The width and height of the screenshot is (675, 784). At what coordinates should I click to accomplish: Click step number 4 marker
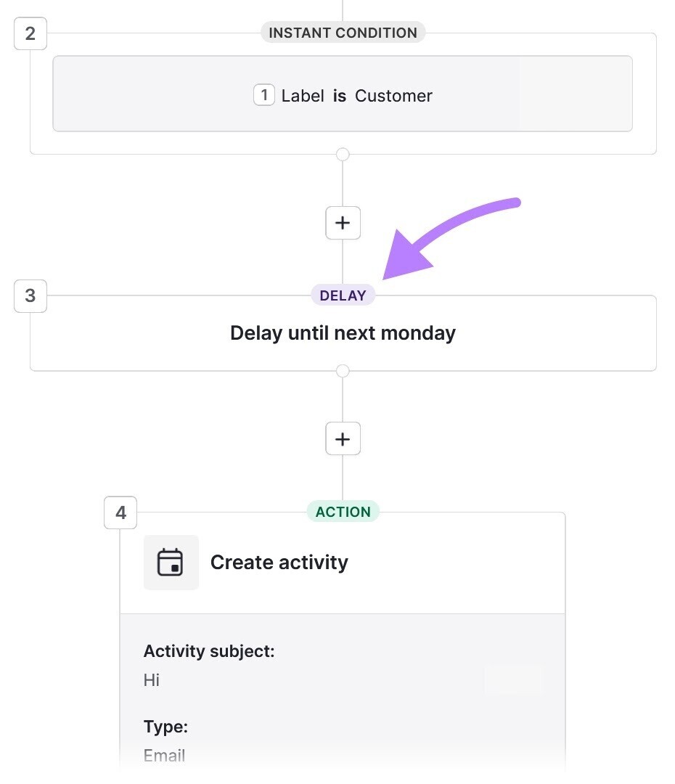coord(120,513)
